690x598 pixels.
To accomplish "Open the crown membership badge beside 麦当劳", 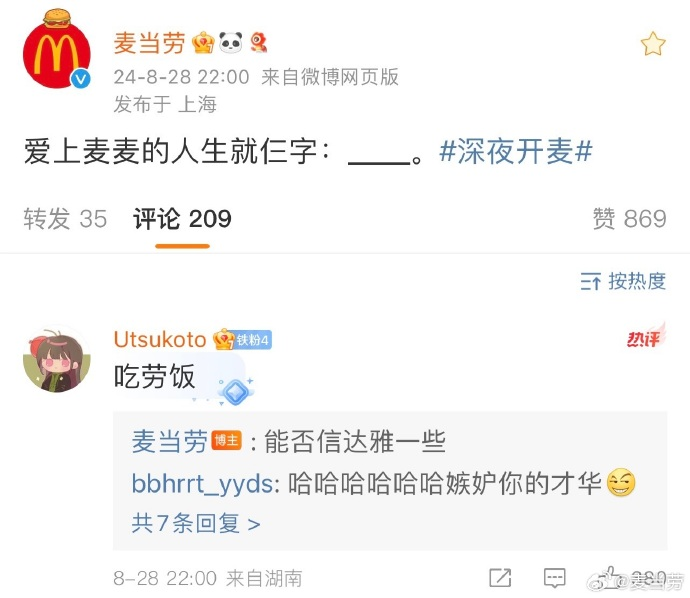I will [203, 43].
